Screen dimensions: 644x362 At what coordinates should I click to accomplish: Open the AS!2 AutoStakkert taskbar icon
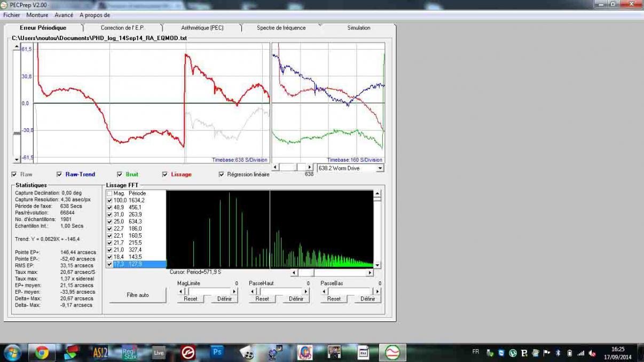[x=100, y=352]
